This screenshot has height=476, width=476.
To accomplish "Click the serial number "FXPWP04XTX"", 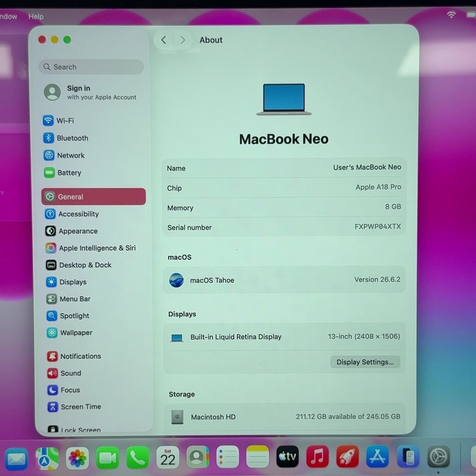I will [x=378, y=226].
